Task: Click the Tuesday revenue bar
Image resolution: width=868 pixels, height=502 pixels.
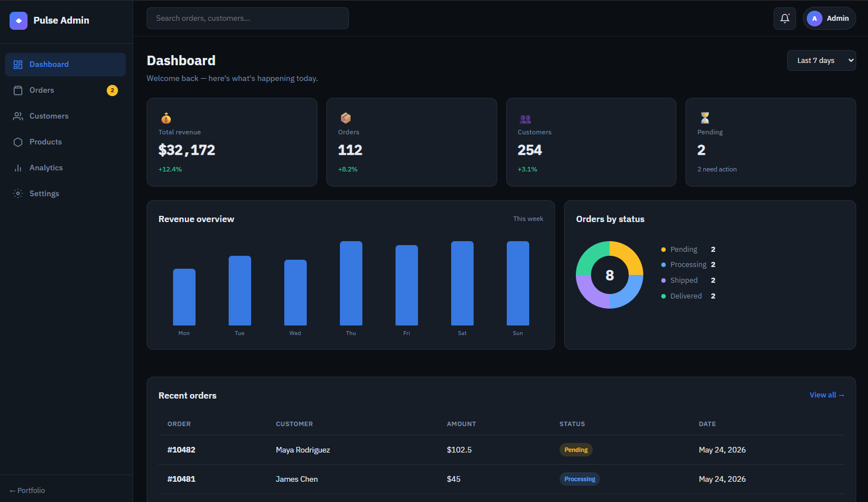Action: 240,291
